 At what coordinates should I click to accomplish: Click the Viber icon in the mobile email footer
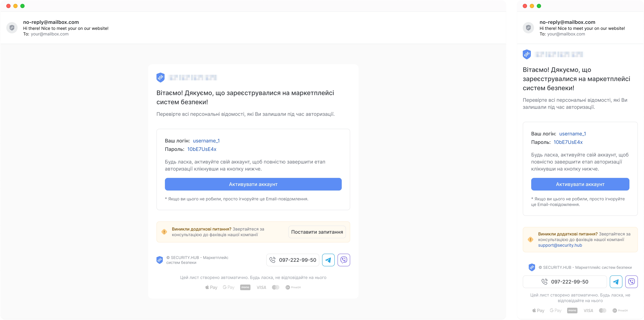[632, 282]
